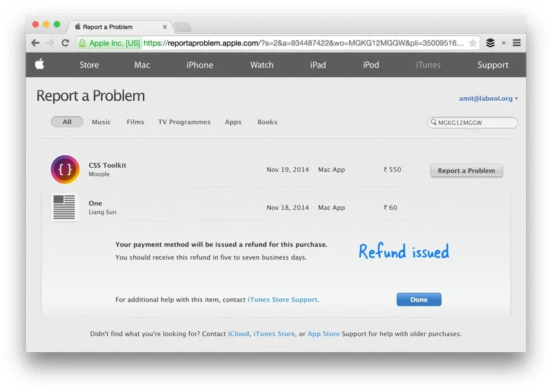Click the green padlock security icon
The width and height of the screenshot is (552, 392).
[x=82, y=43]
